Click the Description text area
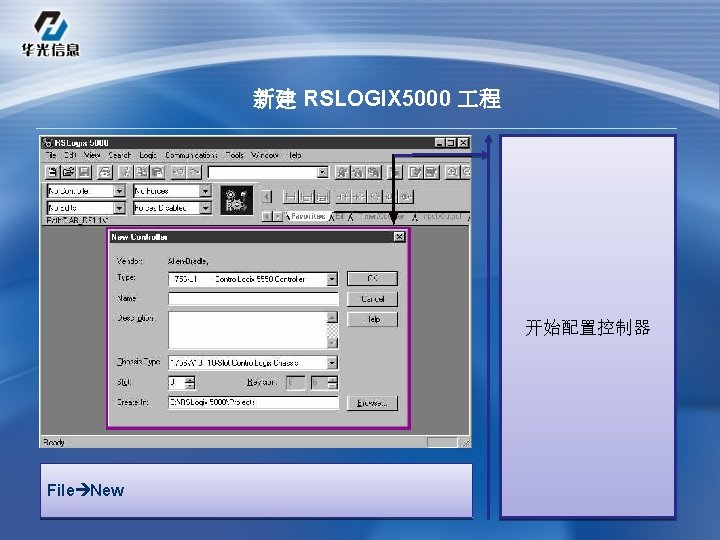Viewport: 720px width, 540px height. (x=248, y=330)
